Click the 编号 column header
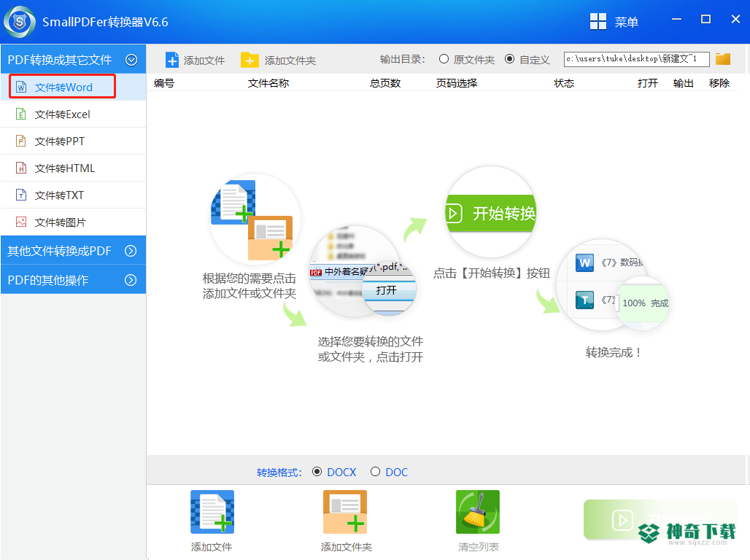Viewport: 750px width, 560px height. pyautogui.click(x=164, y=82)
